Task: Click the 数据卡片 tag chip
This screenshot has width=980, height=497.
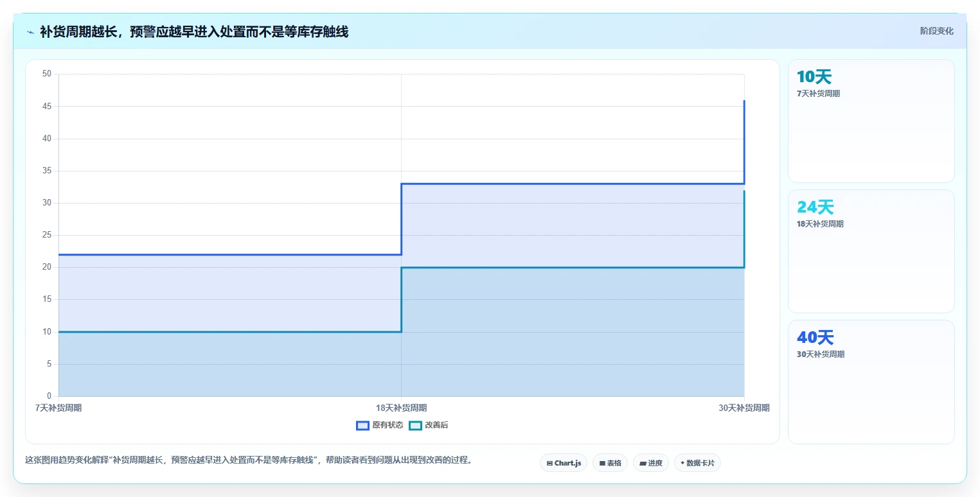Action: (x=697, y=463)
